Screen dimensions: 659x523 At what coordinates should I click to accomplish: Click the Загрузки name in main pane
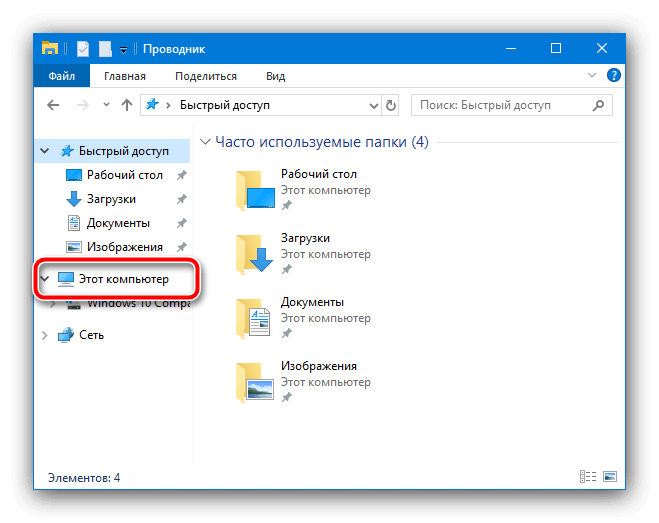305,238
